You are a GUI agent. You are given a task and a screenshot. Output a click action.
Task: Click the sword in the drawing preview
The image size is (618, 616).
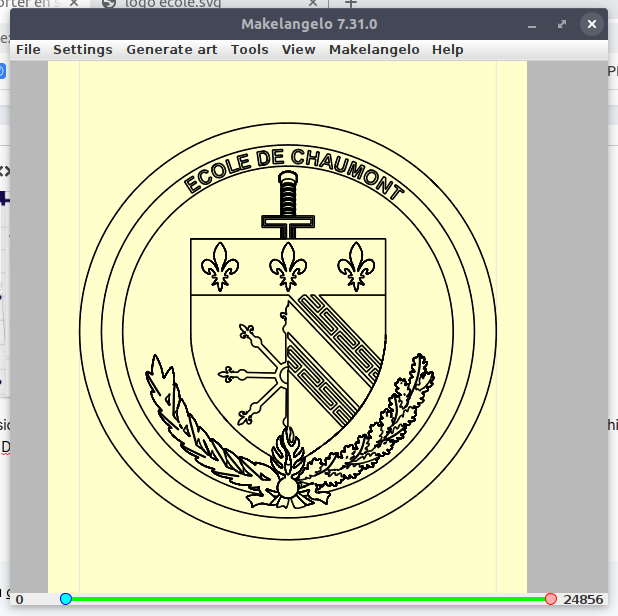point(288,205)
